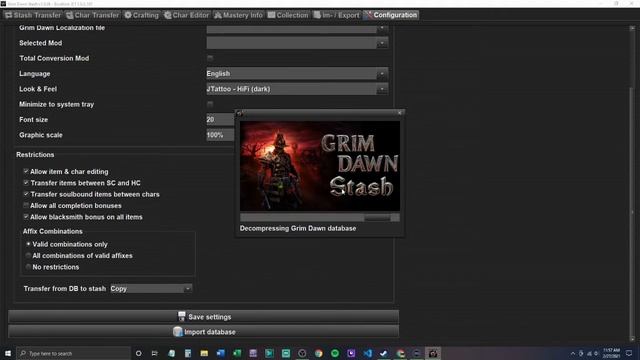Image resolution: width=640 pixels, height=360 pixels.
Task: Open the Mastery Info tab
Action: [x=238, y=15]
